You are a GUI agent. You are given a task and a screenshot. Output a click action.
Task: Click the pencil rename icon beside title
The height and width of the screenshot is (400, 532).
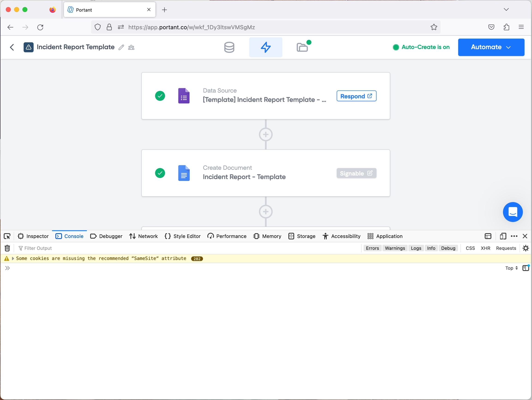coord(121,47)
